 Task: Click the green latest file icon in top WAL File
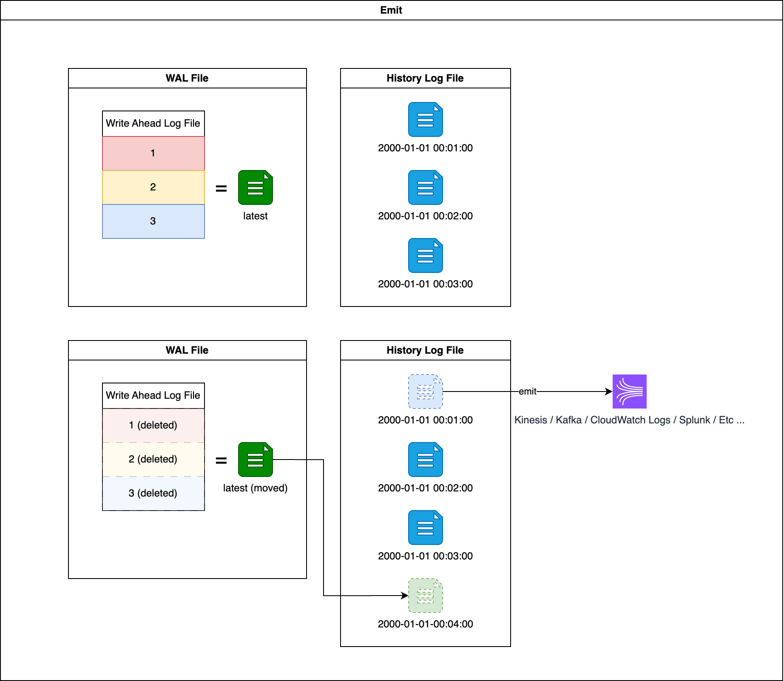(x=255, y=187)
